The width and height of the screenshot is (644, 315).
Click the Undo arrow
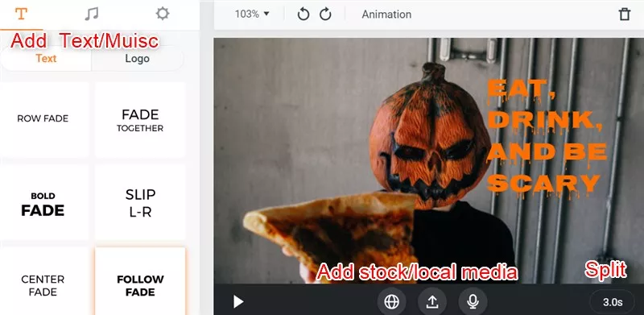click(x=303, y=15)
